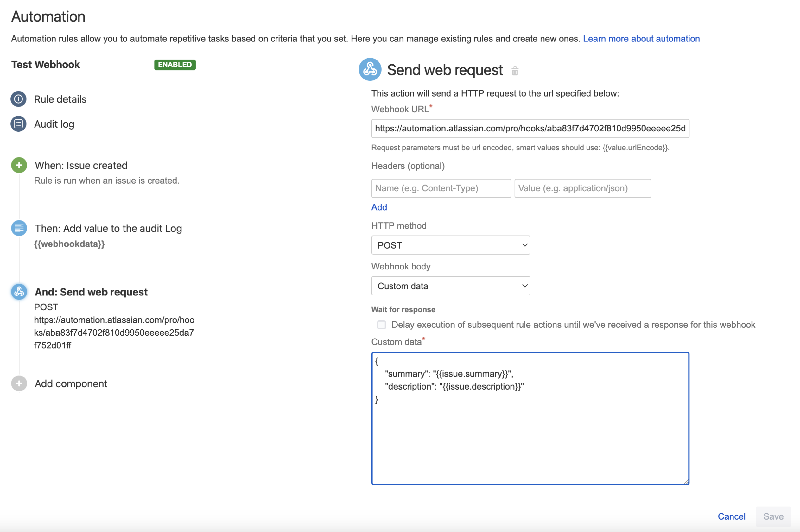
Task: Click the {{webhookdata}} text
Action: (x=70, y=244)
